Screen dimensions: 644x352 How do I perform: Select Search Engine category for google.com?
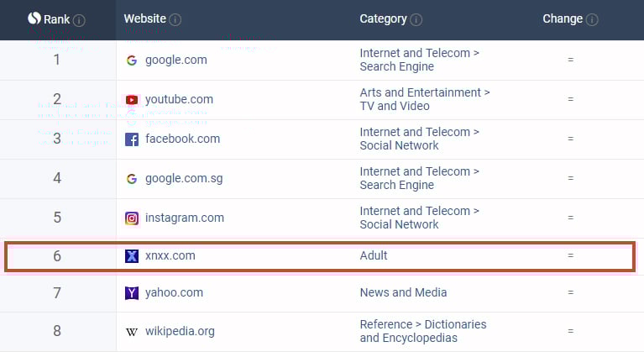[397, 66]
